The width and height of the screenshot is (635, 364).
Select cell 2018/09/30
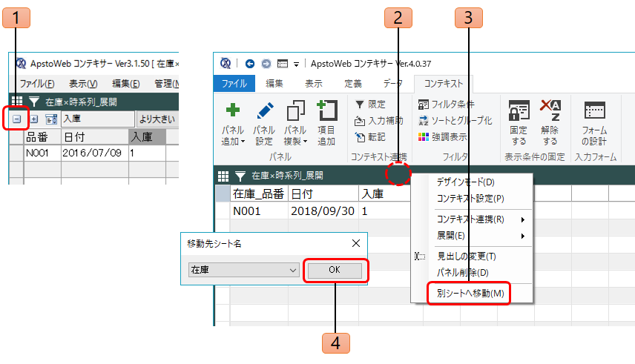point(323,211)
